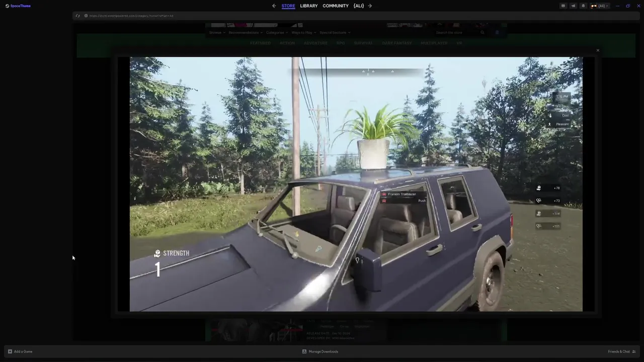The image size is (644, 362).
Task: Select the VR category tab
Action: (x=459, y=43)
